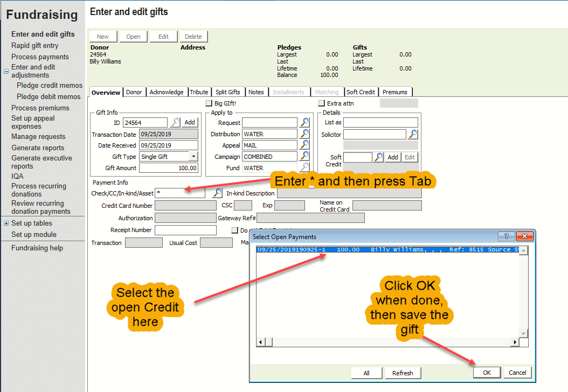Open lookup beside Check/CC/In-kind/Asset field
568x392 pixels.
pos(217,193)
